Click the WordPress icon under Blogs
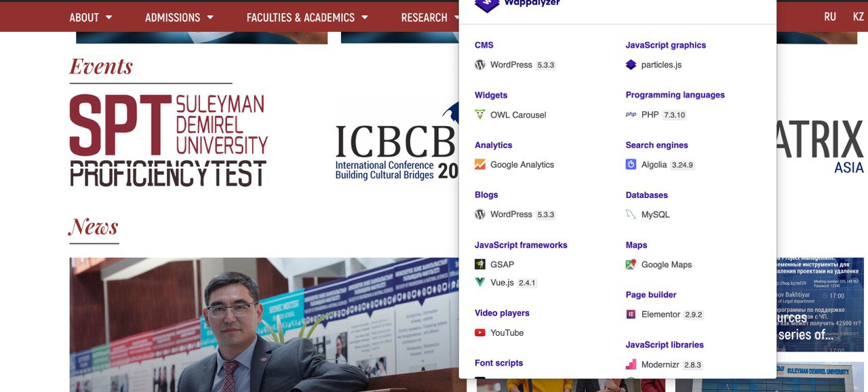The height and width of the screenshot is (392, 868). point(480,214)
